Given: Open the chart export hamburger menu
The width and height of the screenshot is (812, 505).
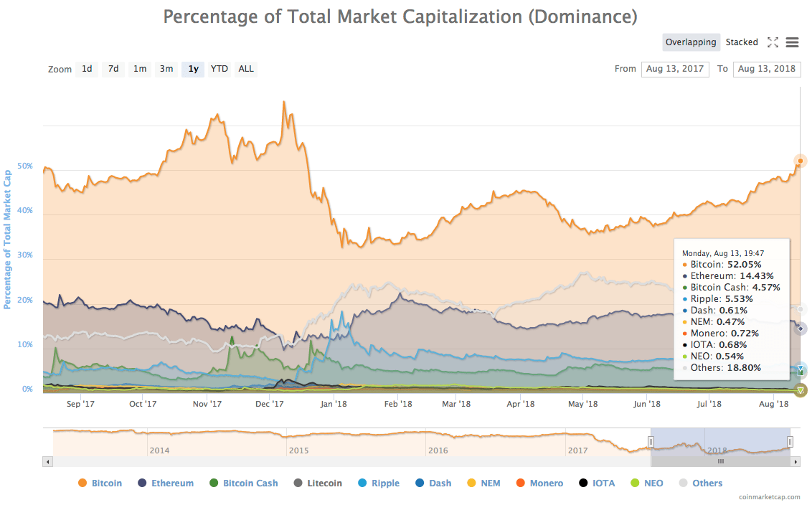Looking at the screenshot, I should pyautogui.click(x=792, y=42).
